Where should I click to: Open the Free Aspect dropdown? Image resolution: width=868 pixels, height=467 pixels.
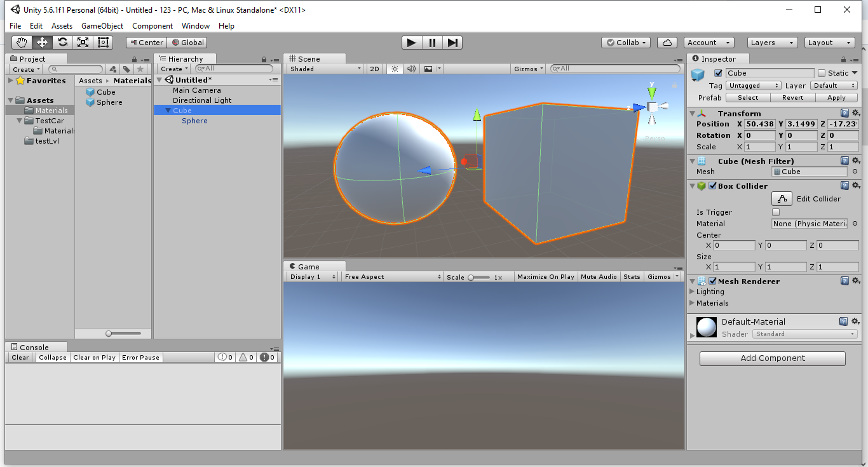point(392,276)
